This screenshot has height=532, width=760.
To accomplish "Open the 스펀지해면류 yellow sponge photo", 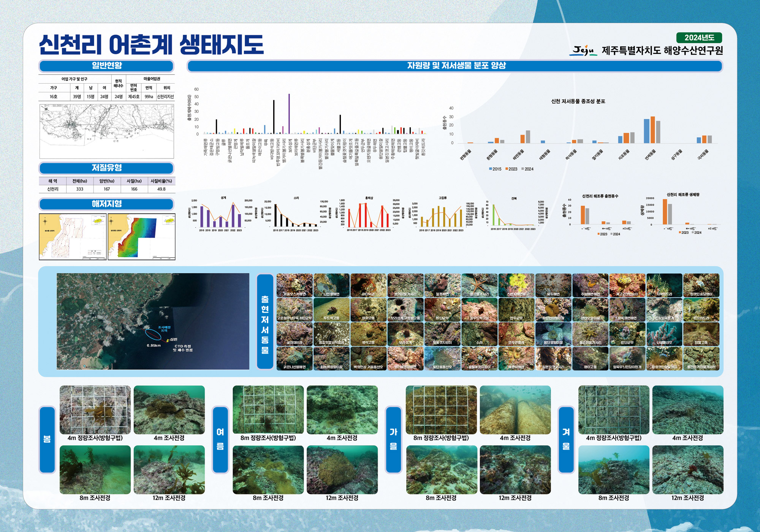I will pyautogui.click(x=516, y=285).
